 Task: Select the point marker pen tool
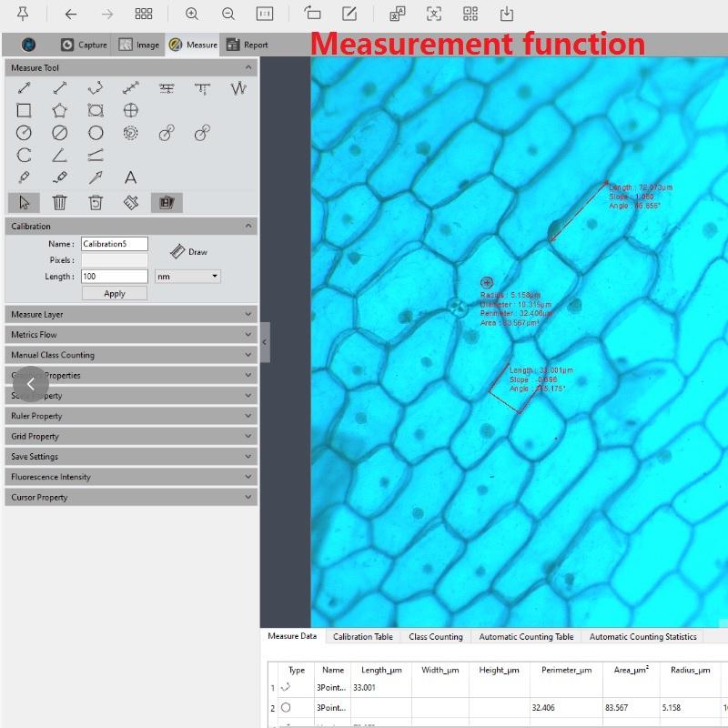[25, 177]
